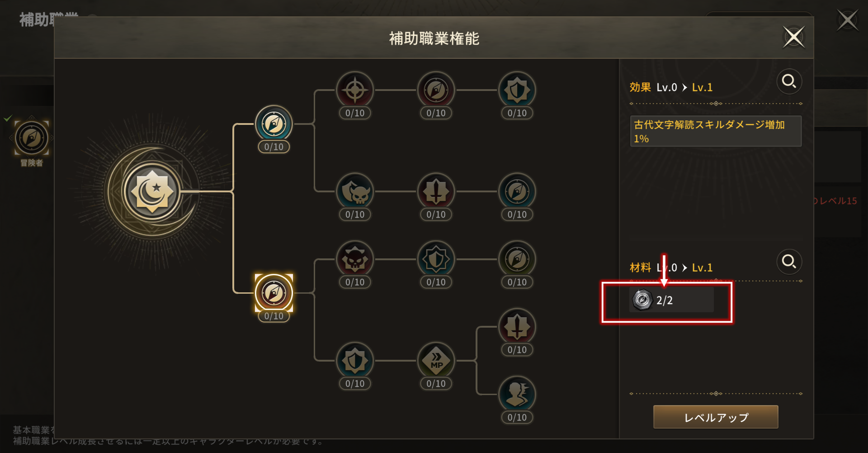The image size is (868, 453).
Task: Open the magnifier next to 効果 Lv.0
Action: pyautogui.click(x=789, y=81)
